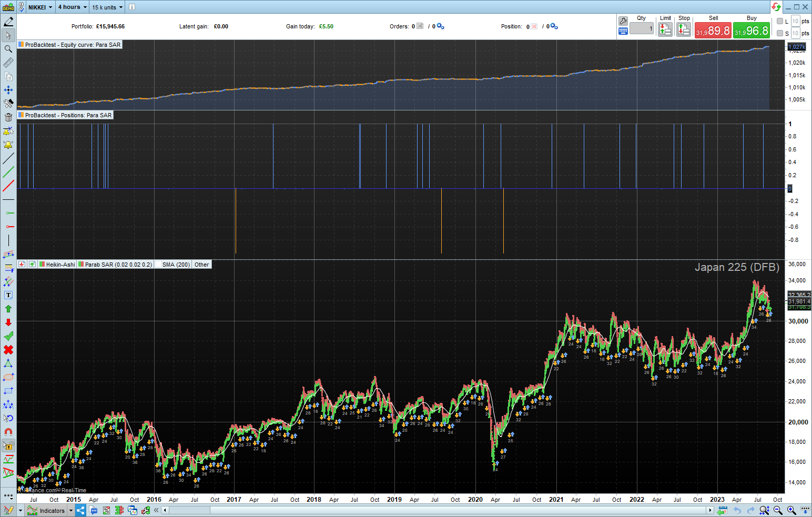Click the Qty quantity input field
The image size is (812, 517).
(642, 29)
